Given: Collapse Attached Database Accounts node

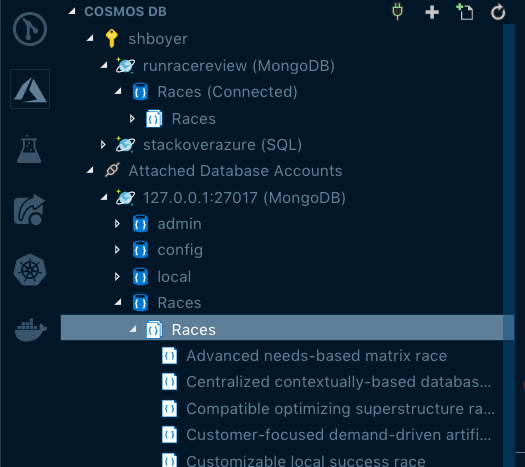Looking at the screenshot, I should point(90,171).
